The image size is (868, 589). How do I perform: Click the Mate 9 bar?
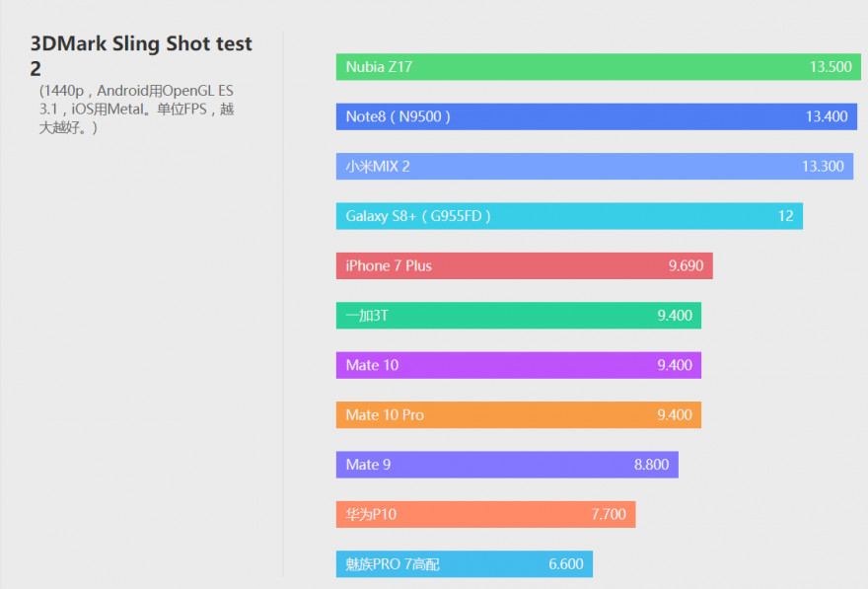pos(506,465)
